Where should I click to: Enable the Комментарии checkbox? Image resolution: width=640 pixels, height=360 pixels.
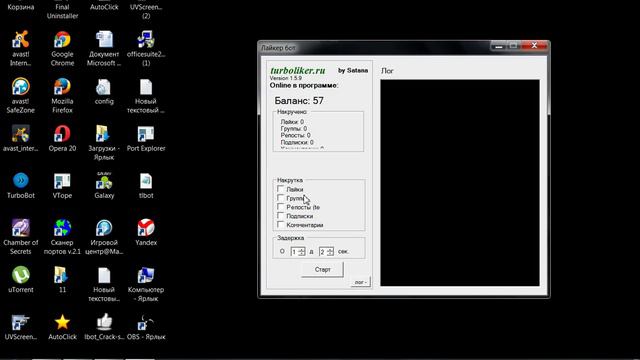tap(280, 224)
